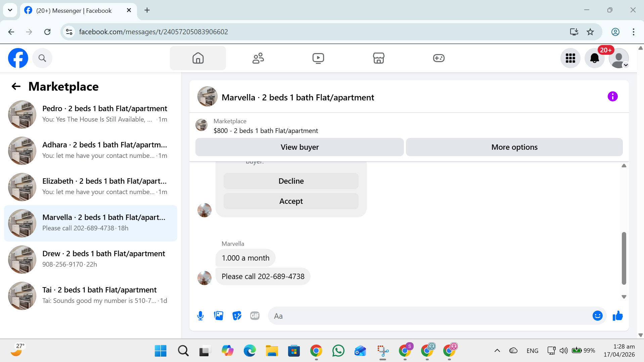Image resolution: width=644 pixels, height=362 pixels.
Task: Open the Friends tab
Action: point(258,58)
